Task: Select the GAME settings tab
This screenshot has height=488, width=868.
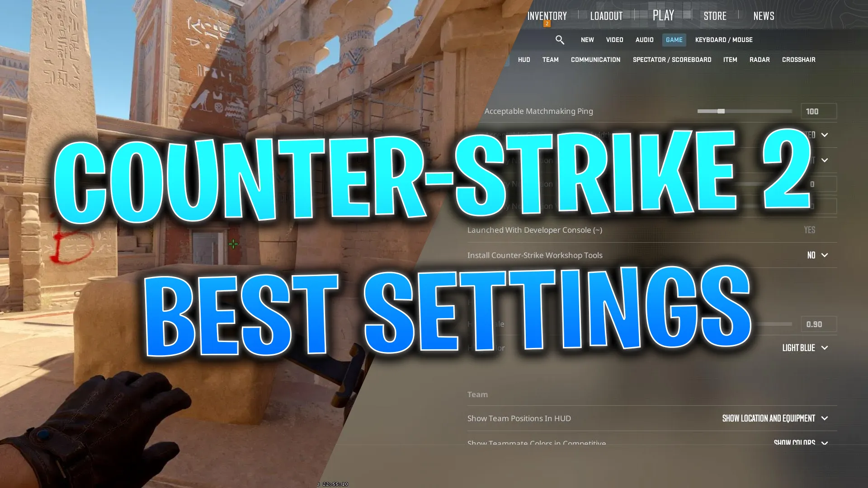Action: point(674,39)
